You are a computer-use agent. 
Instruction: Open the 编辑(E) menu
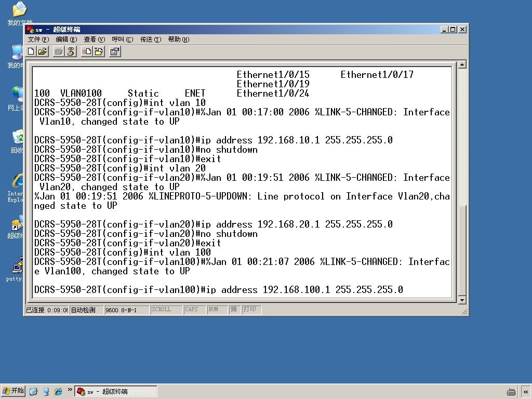click(66, 39)
